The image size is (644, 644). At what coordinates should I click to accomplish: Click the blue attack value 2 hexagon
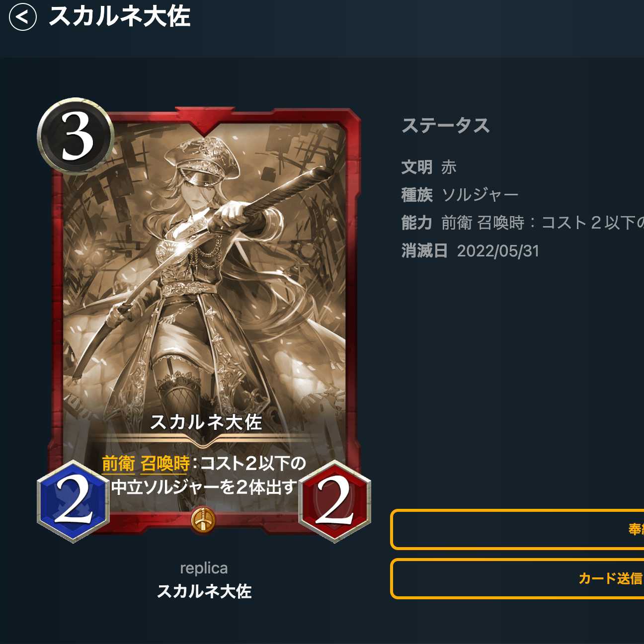(74, 501)
